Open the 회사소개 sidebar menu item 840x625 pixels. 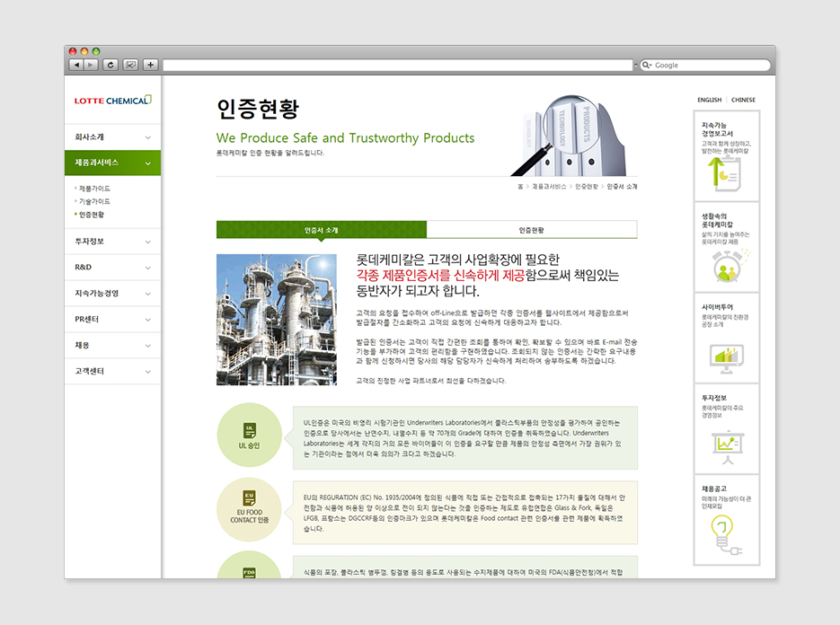click(112, 137)
